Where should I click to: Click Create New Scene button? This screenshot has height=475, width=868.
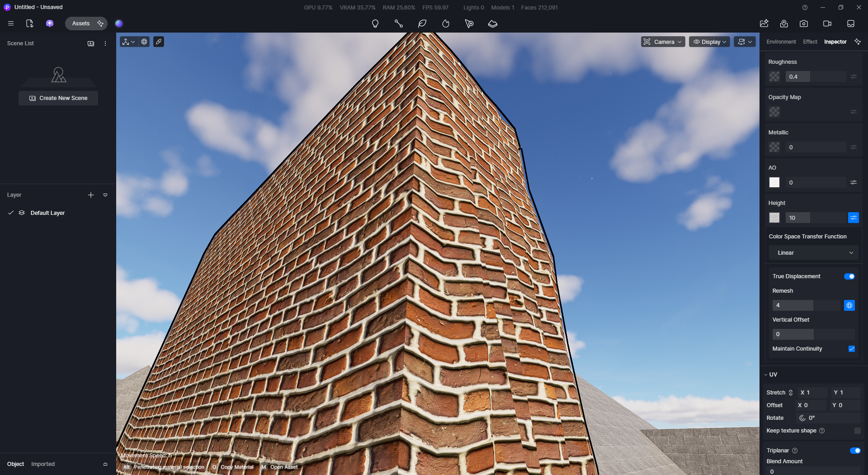pos(58,98)
